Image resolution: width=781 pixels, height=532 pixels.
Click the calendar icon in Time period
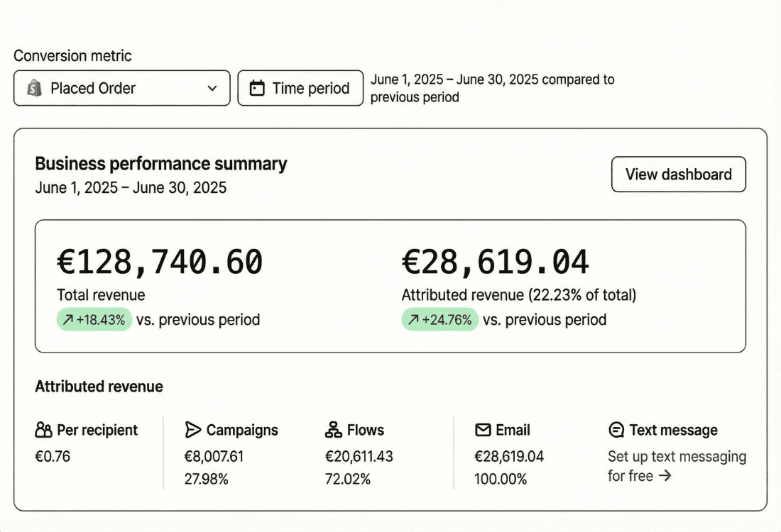[258, 89]
